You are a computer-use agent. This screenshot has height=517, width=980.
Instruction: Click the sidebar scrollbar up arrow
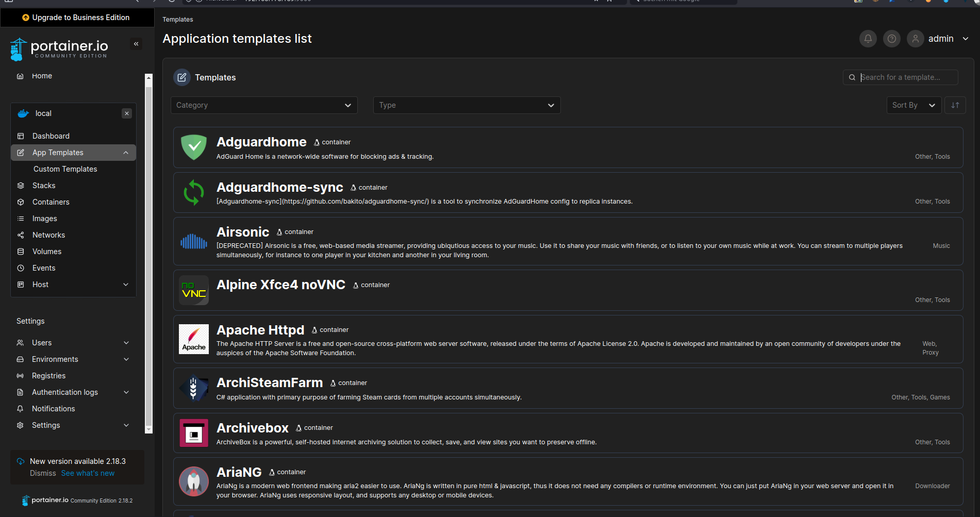(x=149, y=77)
